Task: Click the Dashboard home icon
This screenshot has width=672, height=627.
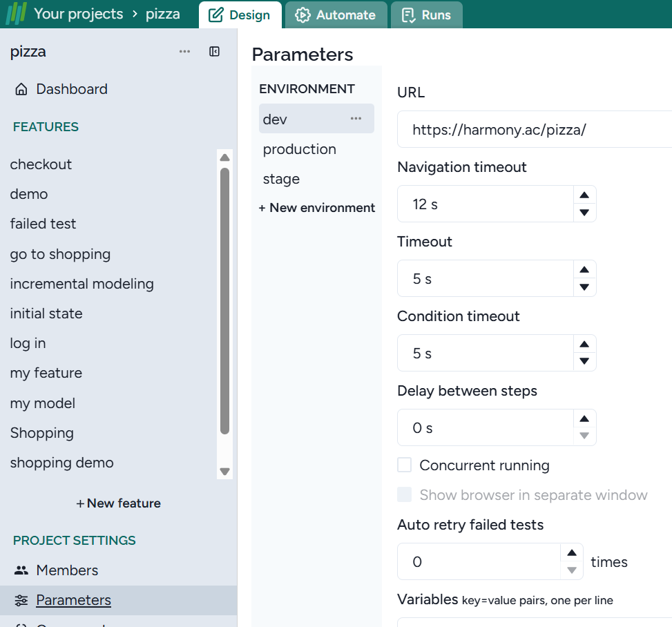Action: (21, 89)
